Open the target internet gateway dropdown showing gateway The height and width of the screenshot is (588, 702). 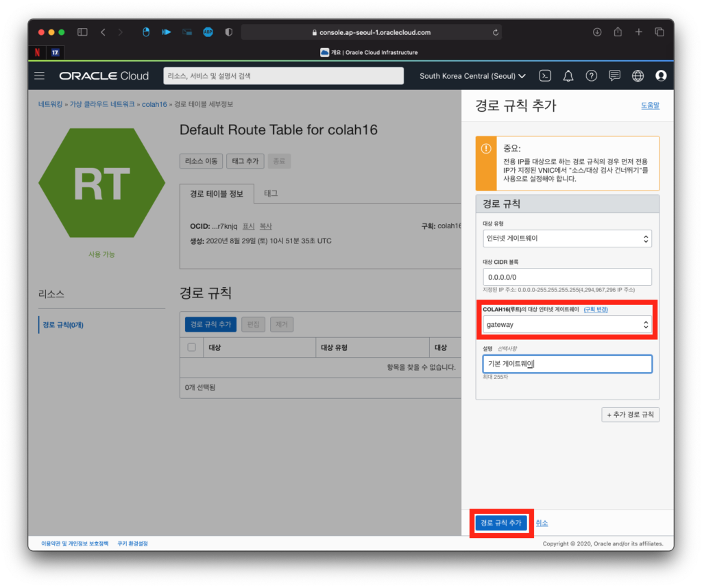[567, 325]
